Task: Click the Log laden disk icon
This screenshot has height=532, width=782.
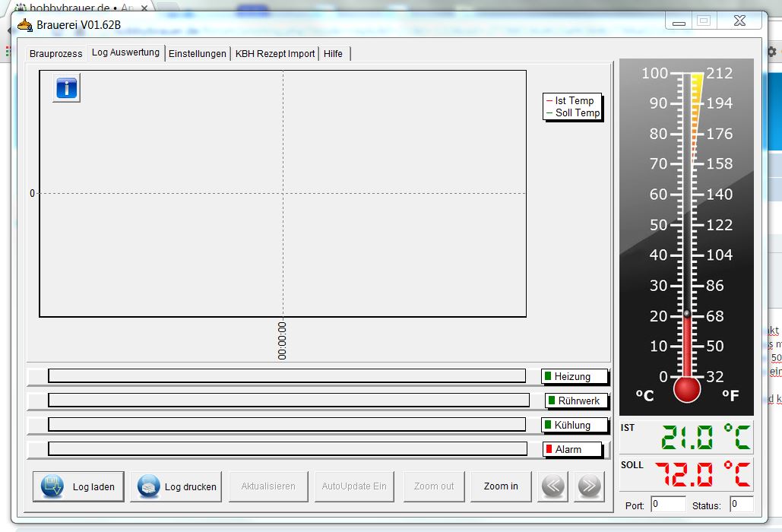Action: click(x=52, y=486)
